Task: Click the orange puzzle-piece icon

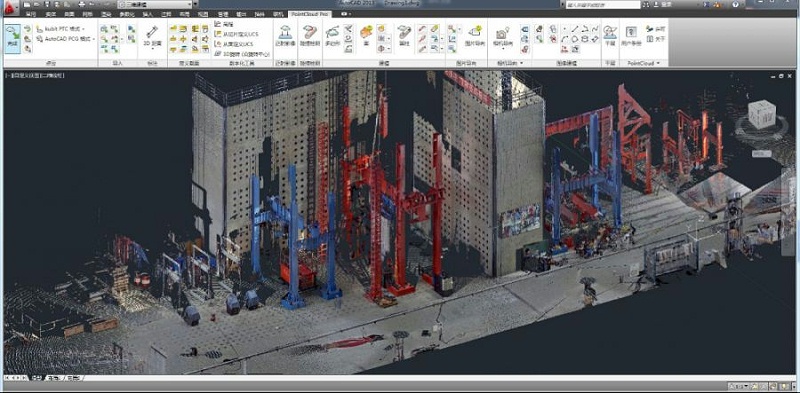Action: [x=366, y=32]
